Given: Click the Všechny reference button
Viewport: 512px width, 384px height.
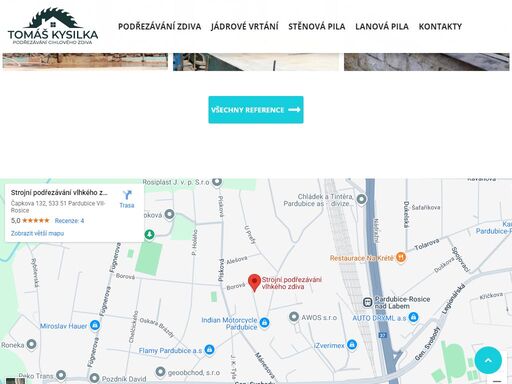Looking at the screenshot, I should [x=256, y=110].
